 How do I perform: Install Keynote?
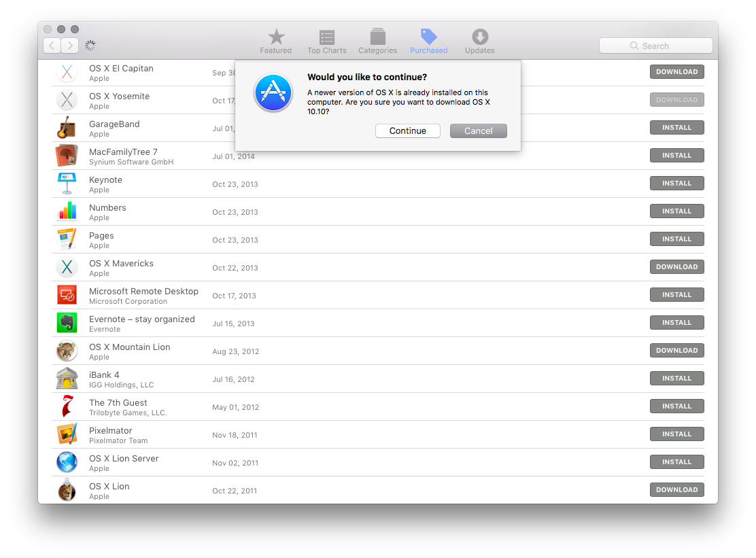click(677, 183)
